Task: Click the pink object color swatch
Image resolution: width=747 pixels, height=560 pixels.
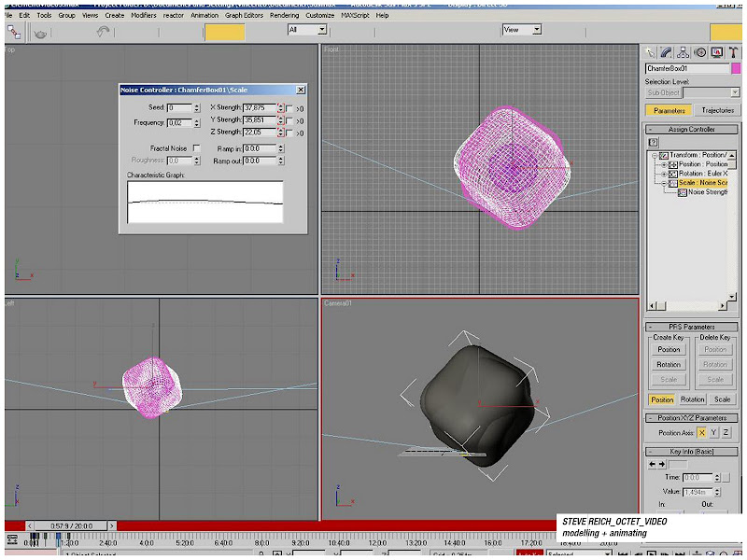Action: pos(736,68)
